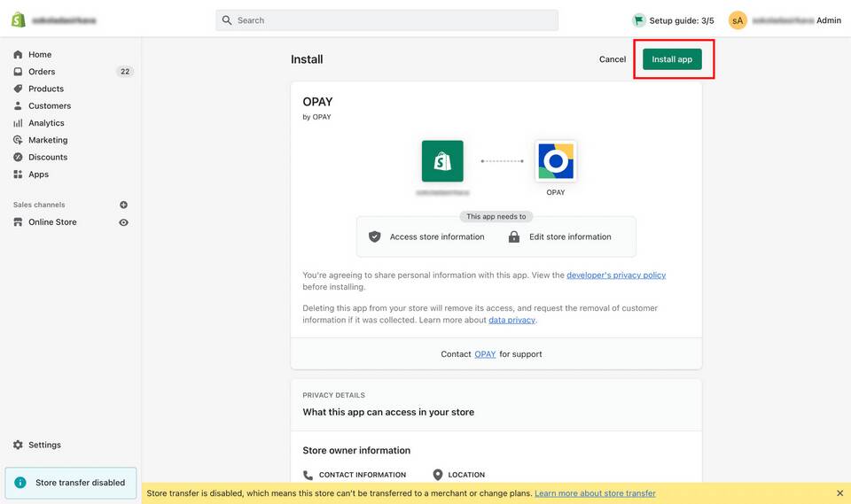Click the Products tag icon

pos(18,89)
